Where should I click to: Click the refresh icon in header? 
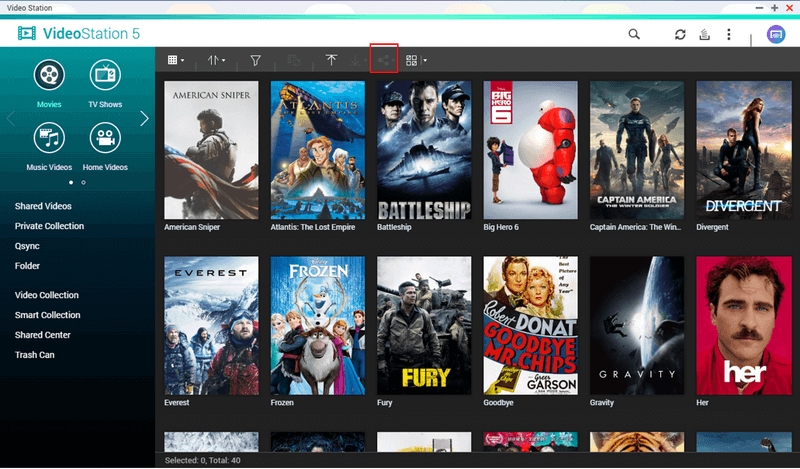[x=680, y=34]
